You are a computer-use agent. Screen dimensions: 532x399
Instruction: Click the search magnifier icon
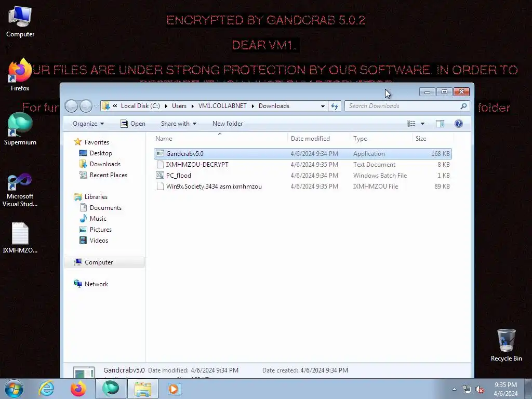coord(463,106)
